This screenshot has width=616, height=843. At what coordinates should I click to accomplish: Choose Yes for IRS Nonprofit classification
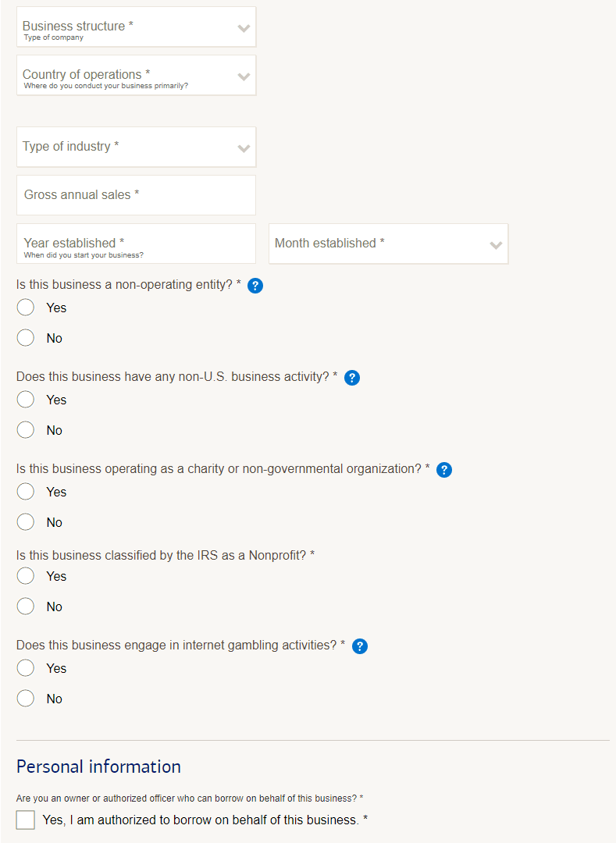(x=26, y=576)
